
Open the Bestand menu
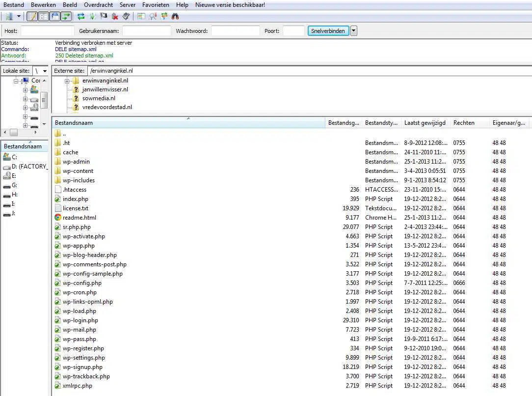[14, 5]
